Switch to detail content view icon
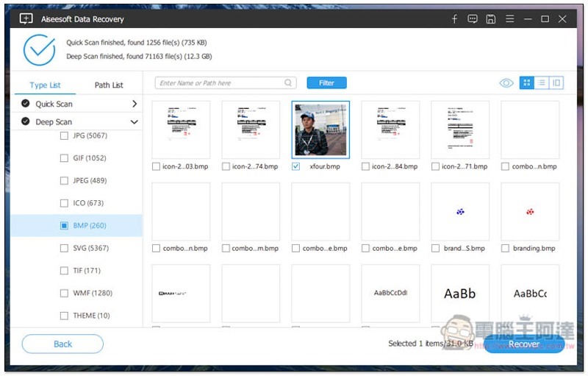588x376 pixels. [556, 83]
